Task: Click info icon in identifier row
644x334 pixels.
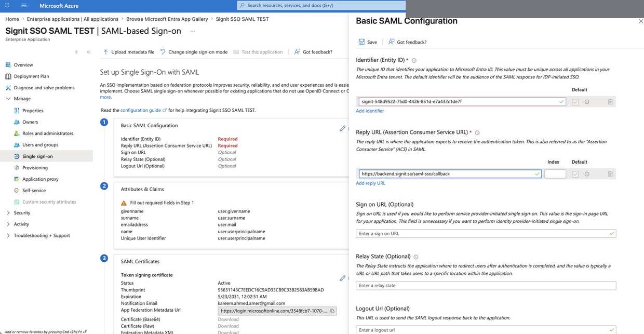Action: [587, 102]
